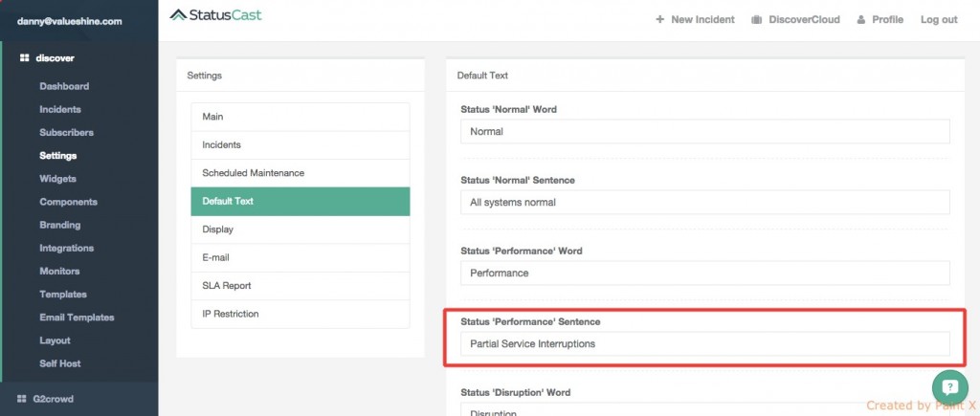Click the Status 'Performance' Sentence field

[704, 344]
